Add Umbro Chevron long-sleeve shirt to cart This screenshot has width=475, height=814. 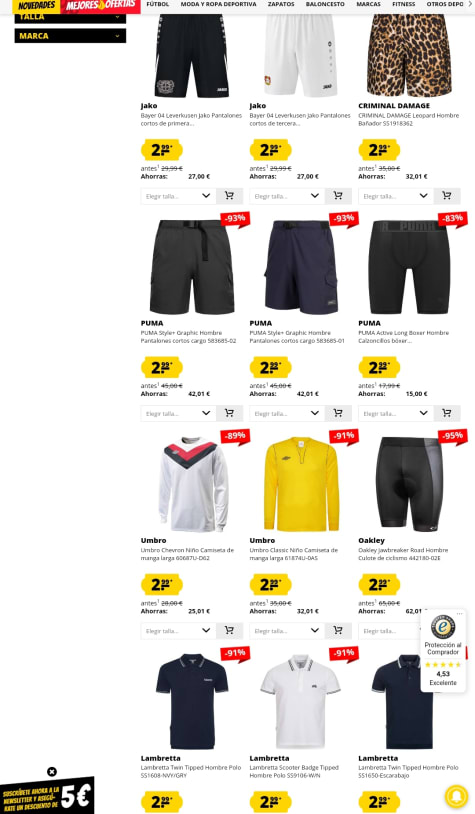coord(229,631)
